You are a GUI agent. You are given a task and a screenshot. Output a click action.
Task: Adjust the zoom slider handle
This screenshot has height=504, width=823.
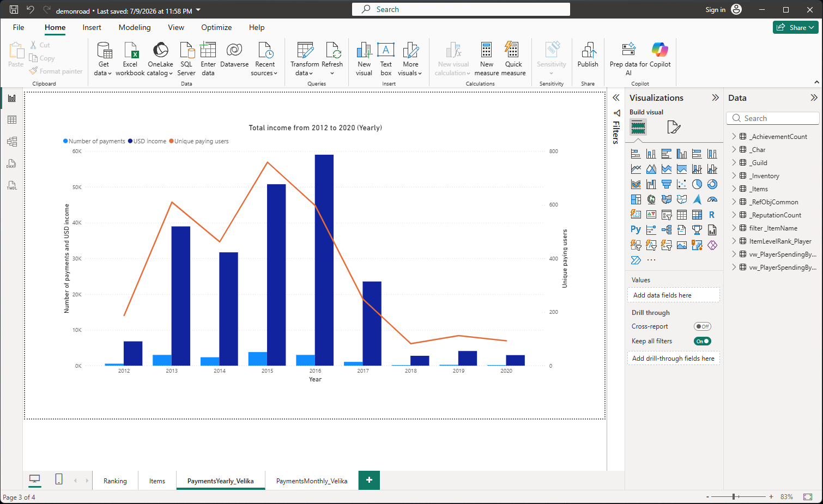[x=735, y=496]
